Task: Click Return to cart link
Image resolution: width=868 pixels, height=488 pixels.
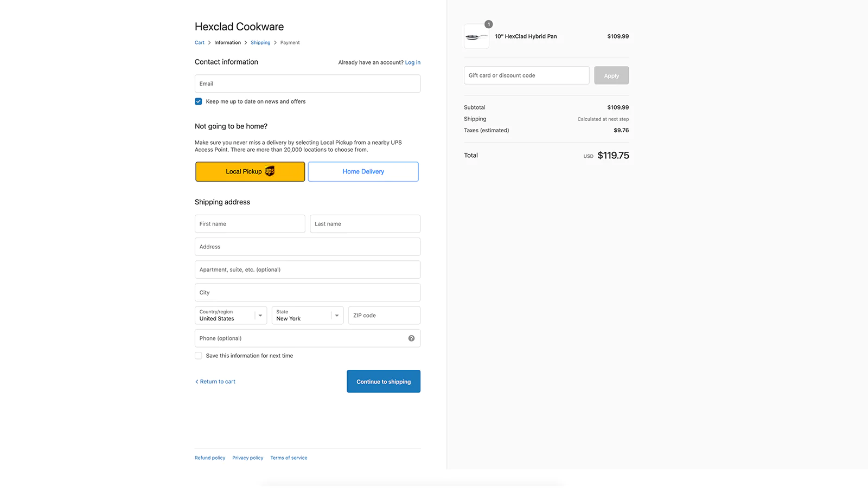Action: pos(217,382)
